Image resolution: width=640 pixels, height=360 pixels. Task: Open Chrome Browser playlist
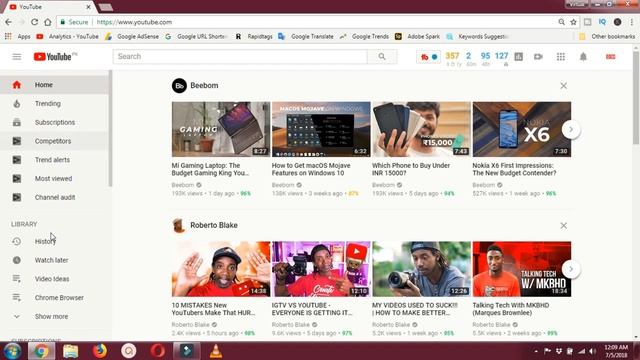click(54, 298)
